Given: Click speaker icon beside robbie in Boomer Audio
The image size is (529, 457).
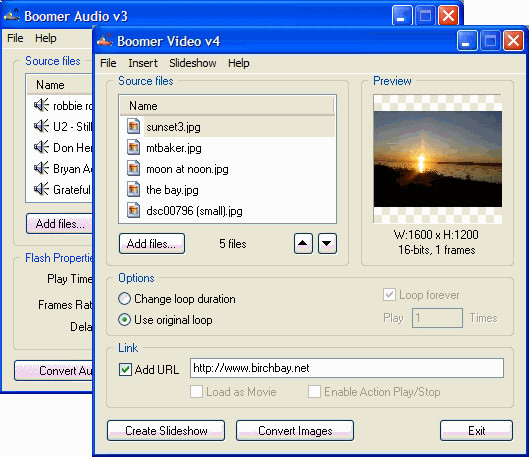Looking at the screenshot, I should (41, 105).
